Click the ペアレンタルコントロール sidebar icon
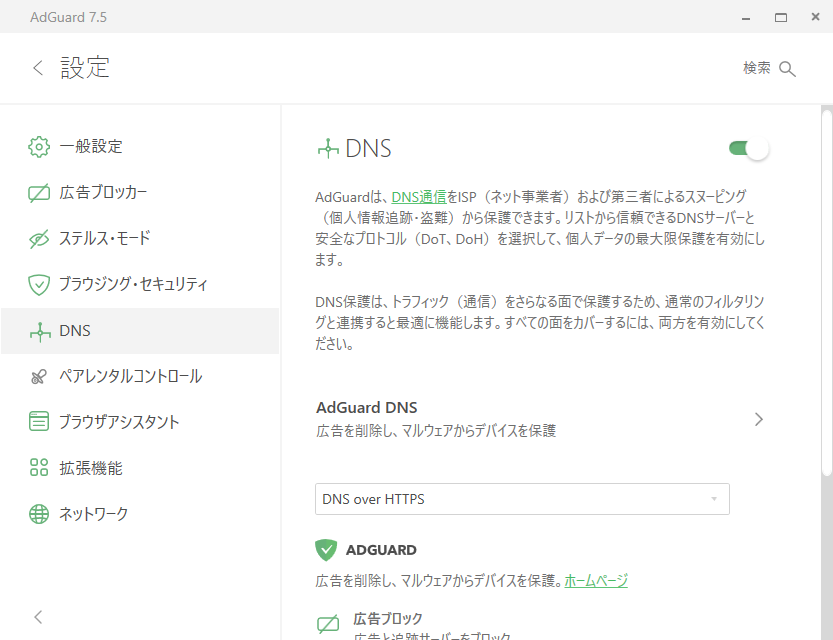833x640 pixels. tap(39, 377)
